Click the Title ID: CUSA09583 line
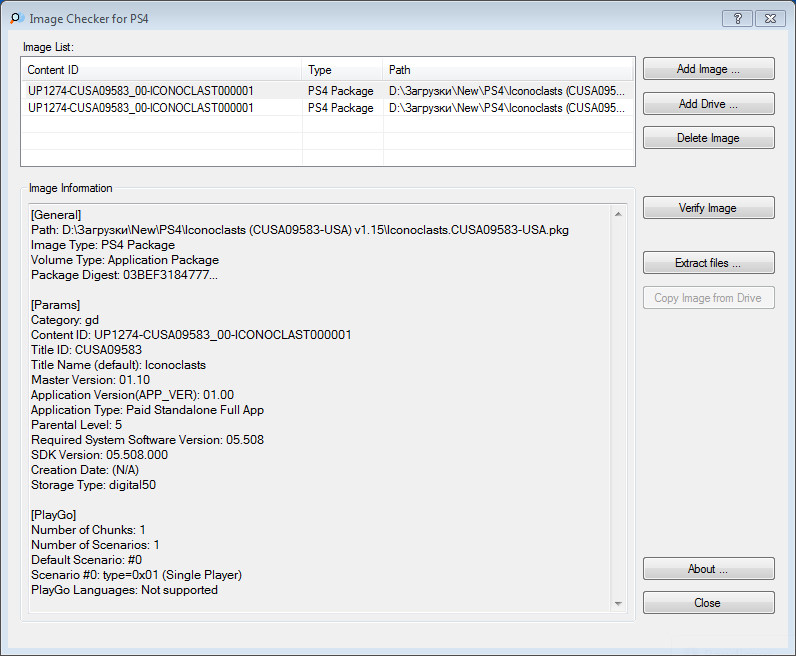The image size is (796, 656). 86,350
